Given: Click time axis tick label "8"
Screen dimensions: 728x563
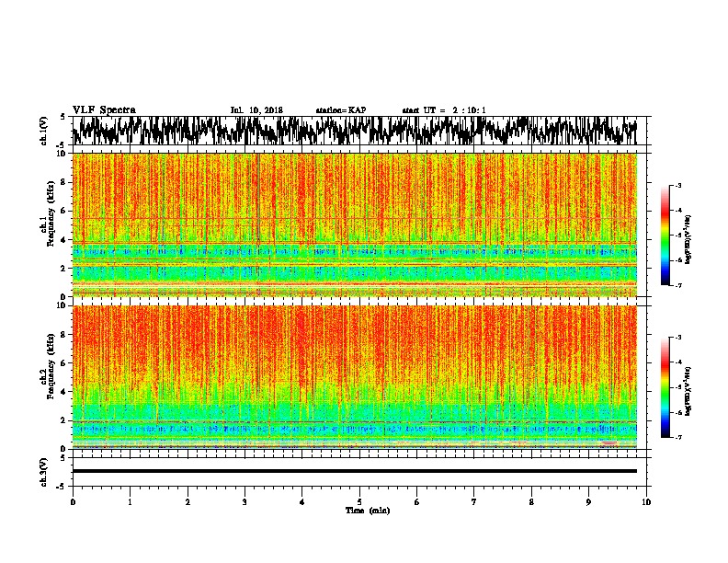Looking at the screenshot, I should pos(531,501).
